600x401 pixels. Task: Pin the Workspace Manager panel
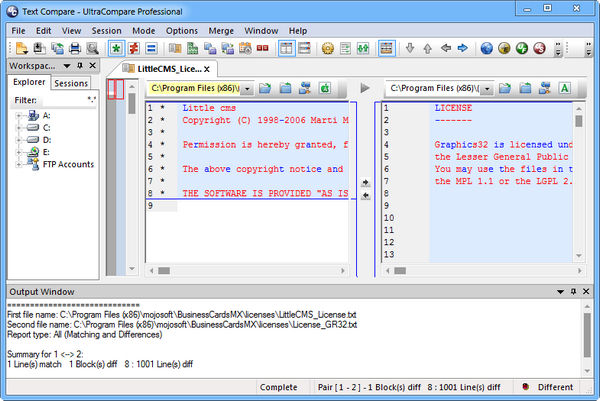coord(78,66)
